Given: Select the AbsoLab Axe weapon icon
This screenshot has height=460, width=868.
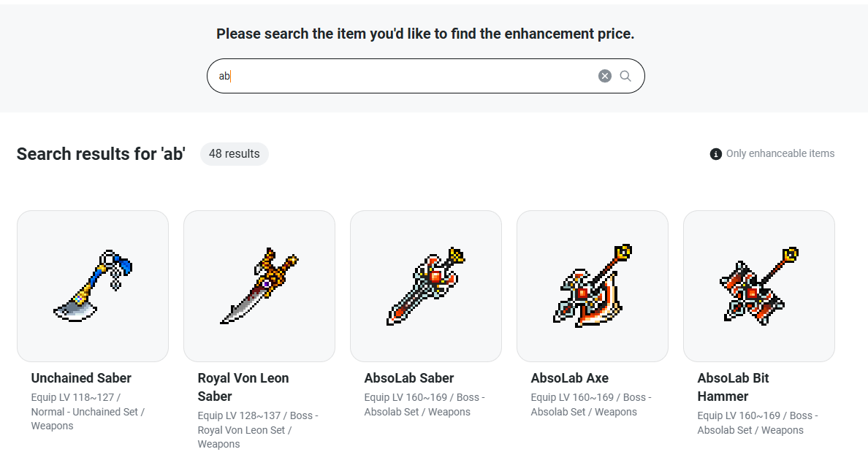Looking at the screenshot, I should (x=593, y=286).
